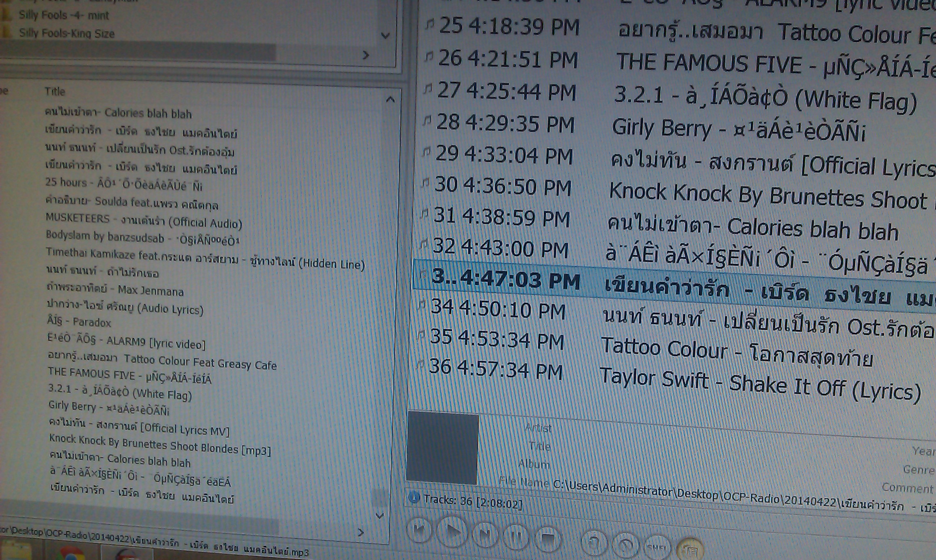Open the Silly Fools -4- mint folder
This screenshot has width=936, height=560.
[x=64, y=16]
